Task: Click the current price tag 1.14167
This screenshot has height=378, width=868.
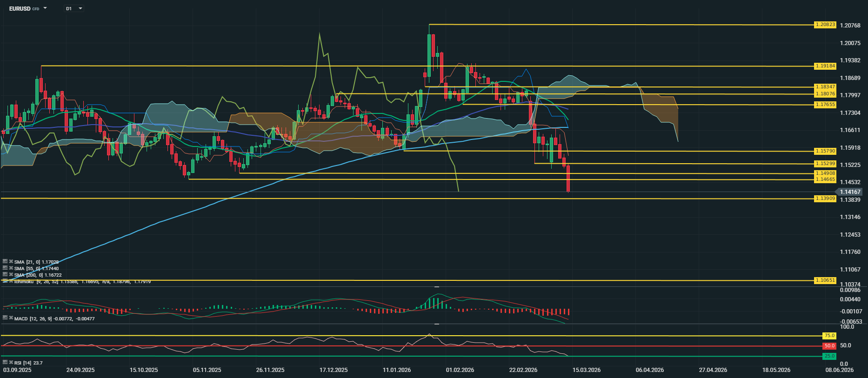Action: click(850, 192)
